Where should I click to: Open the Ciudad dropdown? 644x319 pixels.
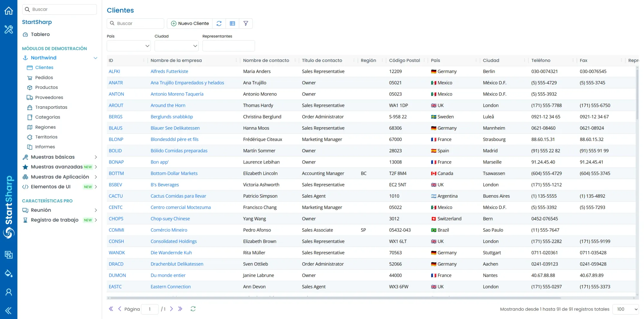pos(176,46)
